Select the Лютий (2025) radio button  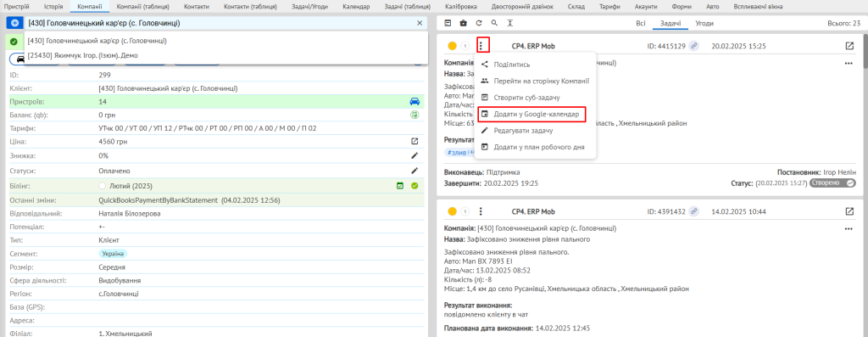(102, 186)
